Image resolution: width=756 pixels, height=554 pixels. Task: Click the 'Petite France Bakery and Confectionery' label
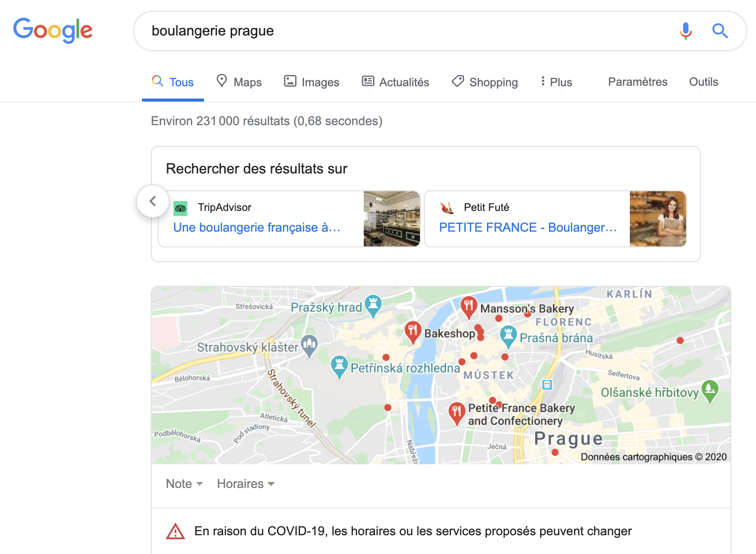521,414
